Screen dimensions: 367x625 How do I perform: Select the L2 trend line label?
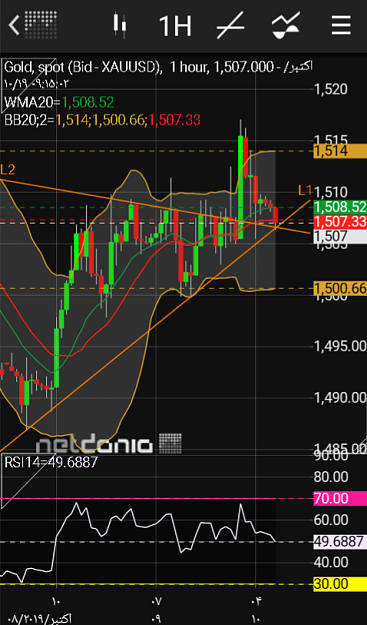(x=8, y=170)
